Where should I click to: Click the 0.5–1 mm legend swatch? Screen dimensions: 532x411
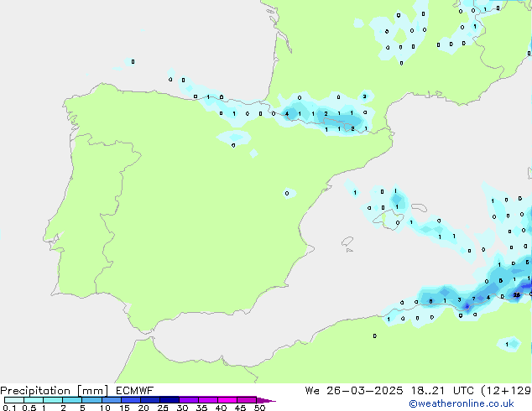click(x=34, y=400)
